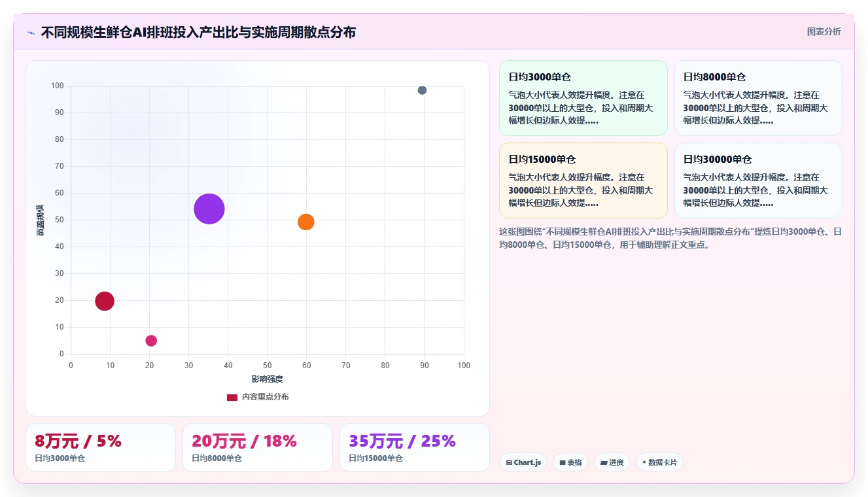Click the 数据卡片 tag
The height and width of the screenshot is (497, 868).
(659, 462)
